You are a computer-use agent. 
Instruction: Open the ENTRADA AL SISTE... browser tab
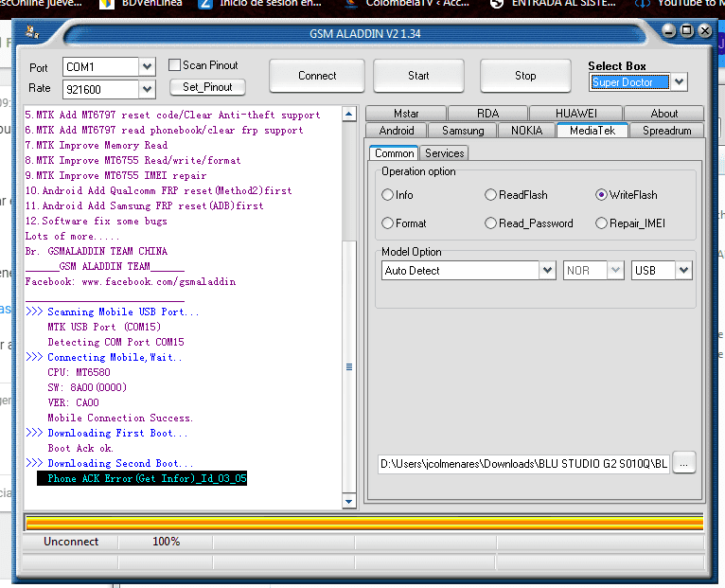click(553, 4)
